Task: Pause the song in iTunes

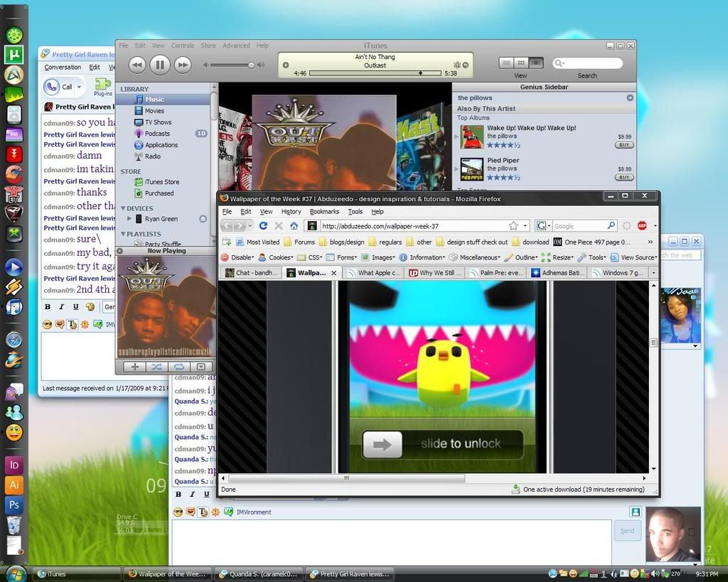Action: pyautogui.click(x=159, y=65)
